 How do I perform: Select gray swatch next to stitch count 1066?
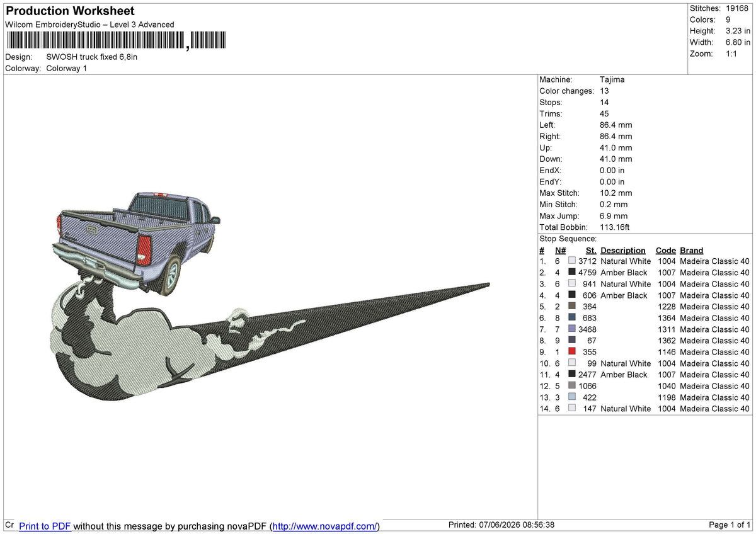(572, 386)
